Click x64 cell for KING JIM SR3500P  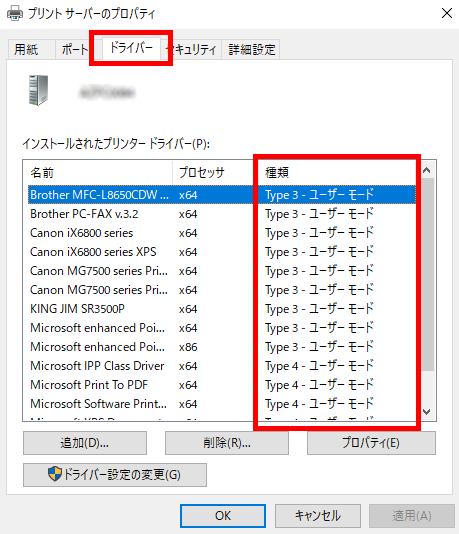coord(188,309)
